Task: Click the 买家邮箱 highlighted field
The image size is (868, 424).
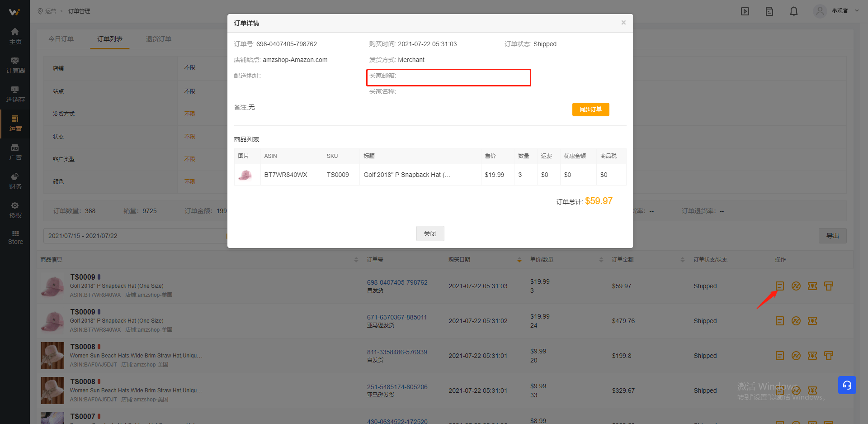Action: click(x=448, y=77)
